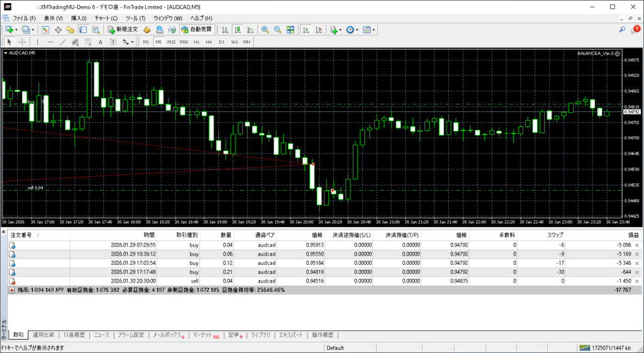
Task: Expand the new chart dropdown arrow
Action: click(17, 30)
